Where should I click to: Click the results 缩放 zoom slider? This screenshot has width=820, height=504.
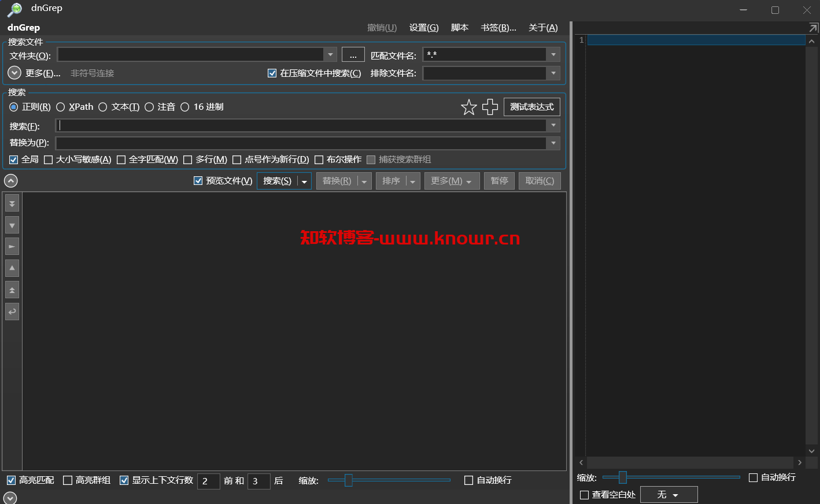(389, 480)
